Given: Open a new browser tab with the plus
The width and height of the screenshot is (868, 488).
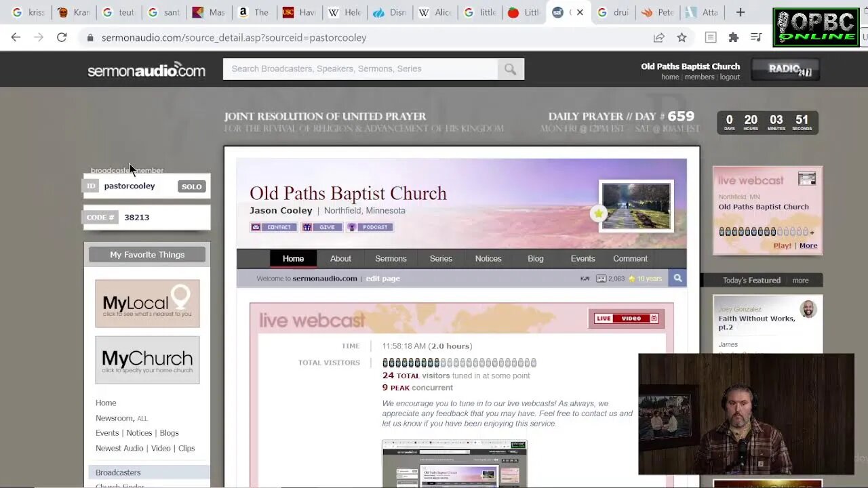Looking at the screenshot, I should [x=741, y=12].
